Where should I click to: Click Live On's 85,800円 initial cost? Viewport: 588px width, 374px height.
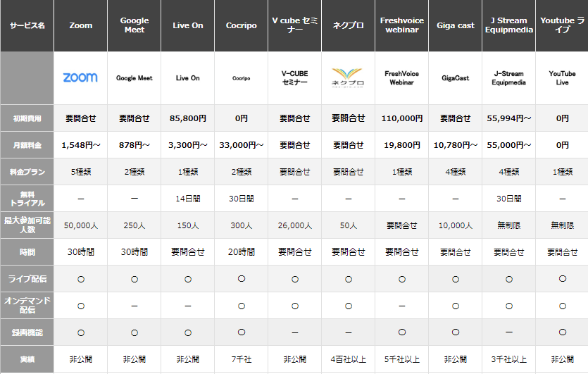tap(187, 118)
